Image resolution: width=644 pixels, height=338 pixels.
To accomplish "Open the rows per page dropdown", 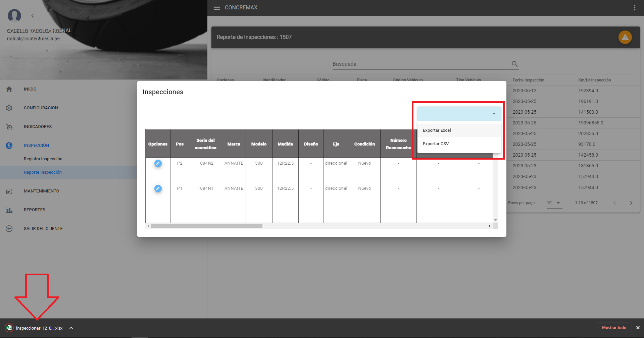I will (554, 203).
